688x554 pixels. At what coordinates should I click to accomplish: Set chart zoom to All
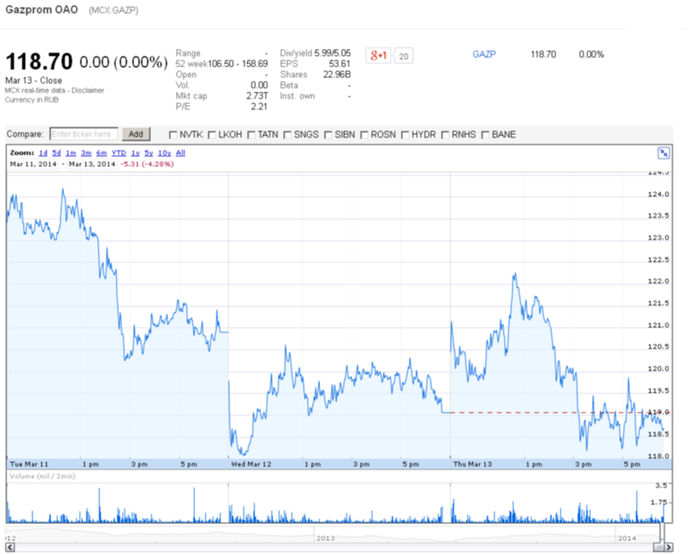pos(180,153)
